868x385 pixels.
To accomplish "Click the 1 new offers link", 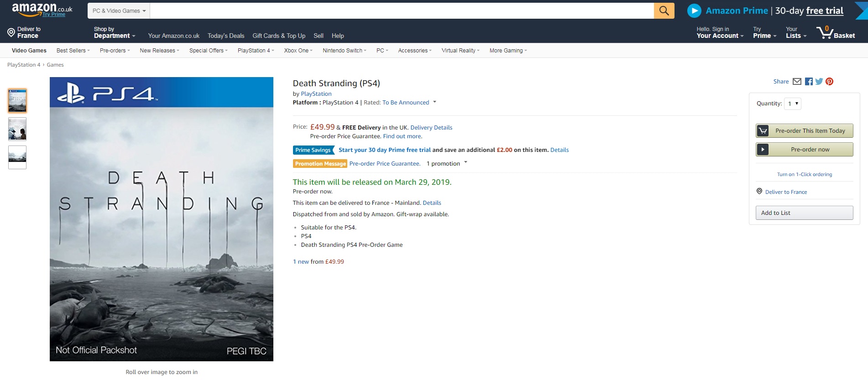I will tap(301, 262).
